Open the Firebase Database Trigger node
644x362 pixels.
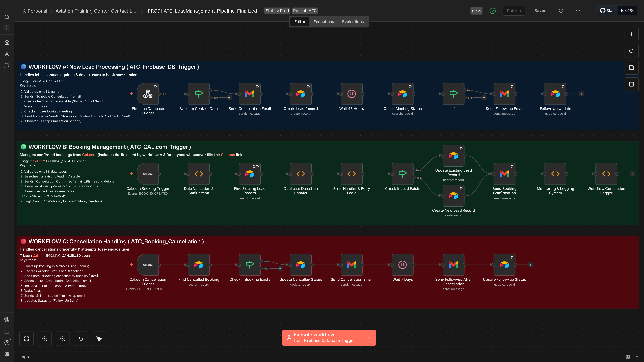coord(148,94)
